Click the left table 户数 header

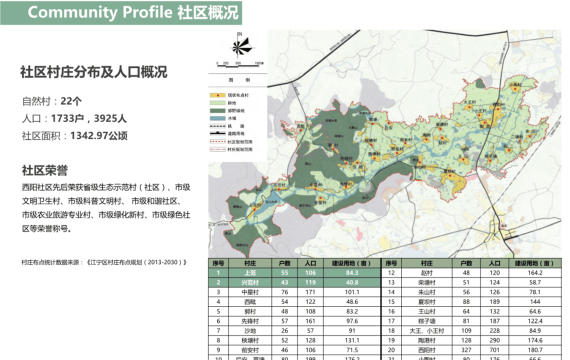click(285, 263)
